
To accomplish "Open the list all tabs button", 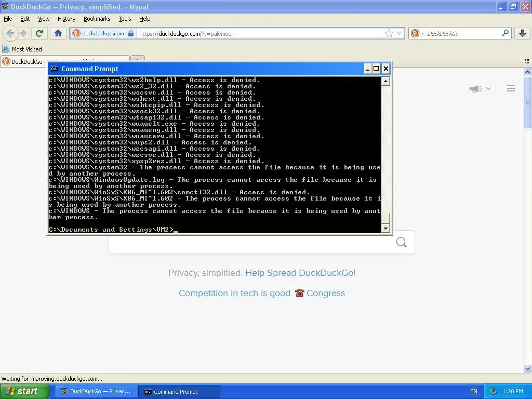I will pos(527,61).
